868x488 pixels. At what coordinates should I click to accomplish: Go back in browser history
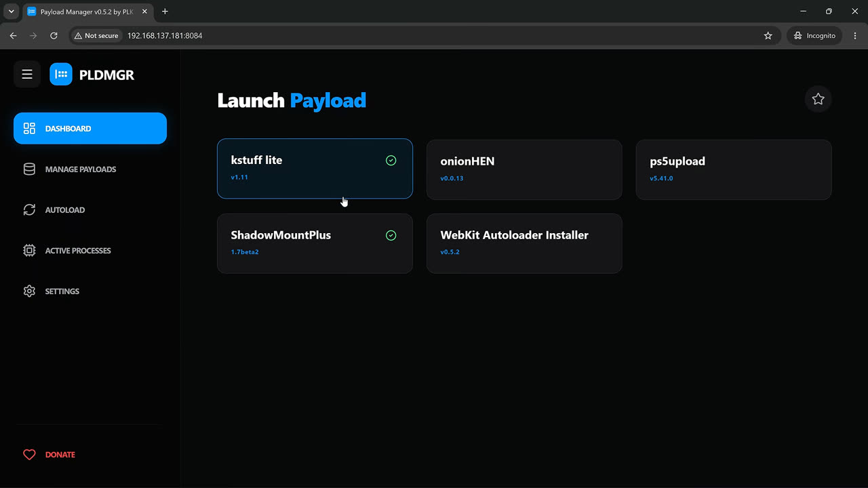[13, 35]
